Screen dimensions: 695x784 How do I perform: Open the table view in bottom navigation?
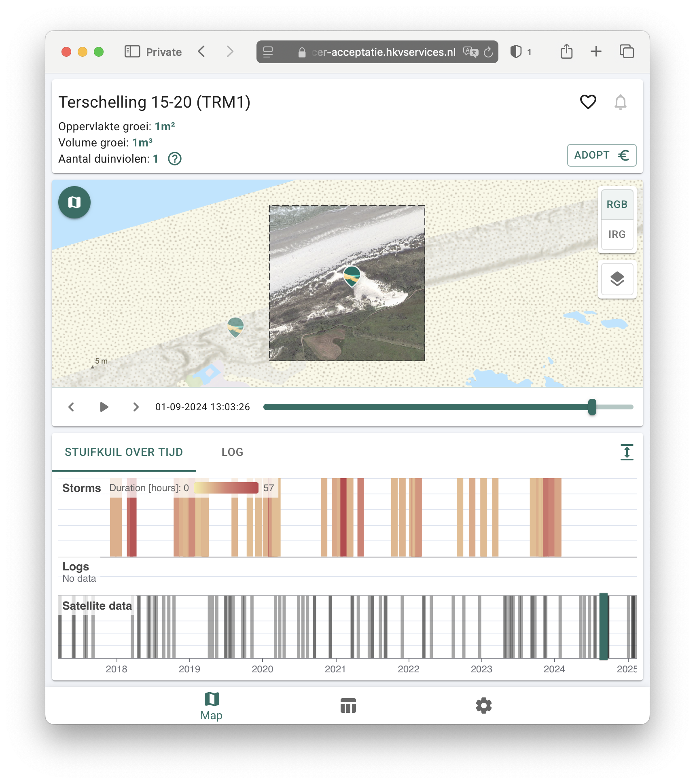tap(348, 706)
